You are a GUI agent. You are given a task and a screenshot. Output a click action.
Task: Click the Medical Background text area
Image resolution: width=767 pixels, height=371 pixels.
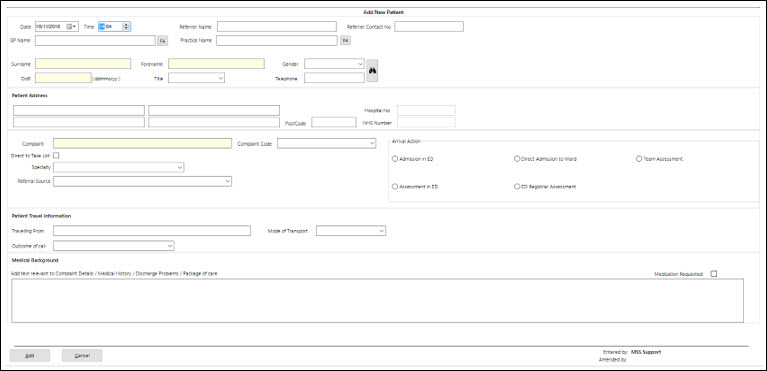coord(378,301)
